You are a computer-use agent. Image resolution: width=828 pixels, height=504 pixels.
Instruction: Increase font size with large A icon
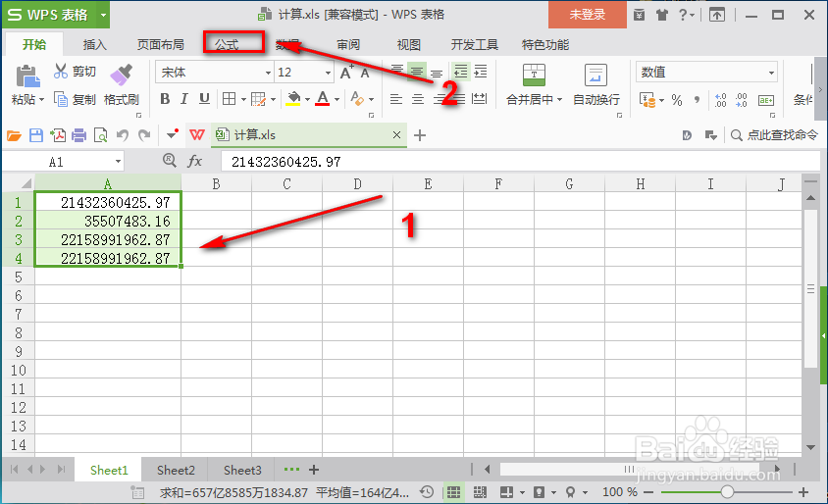coord(346,72)
